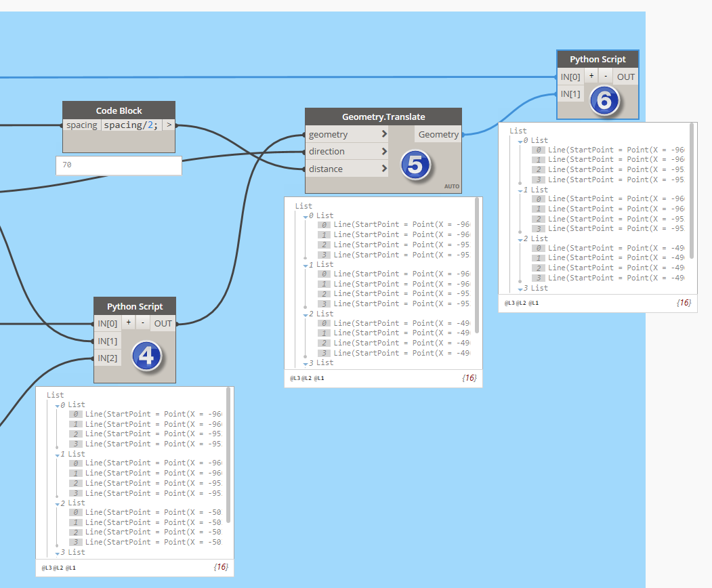Screen dimensions: 712x588
Task: Click root List label in selected Python Script preview
Action: [518, 131]
